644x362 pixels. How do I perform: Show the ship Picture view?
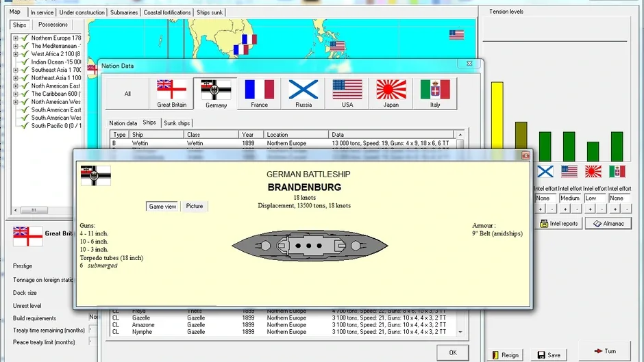pyautogui.click(x=195, y=206)
